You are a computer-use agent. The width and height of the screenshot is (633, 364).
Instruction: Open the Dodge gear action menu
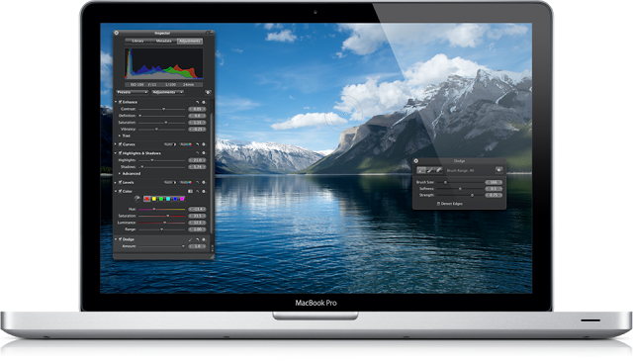coord(204,239)
